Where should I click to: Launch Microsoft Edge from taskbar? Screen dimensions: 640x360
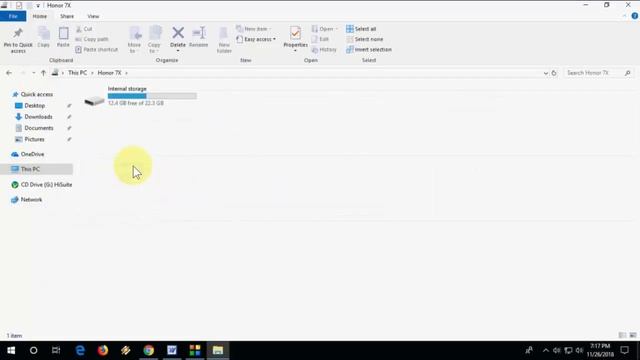click(80, 350)
